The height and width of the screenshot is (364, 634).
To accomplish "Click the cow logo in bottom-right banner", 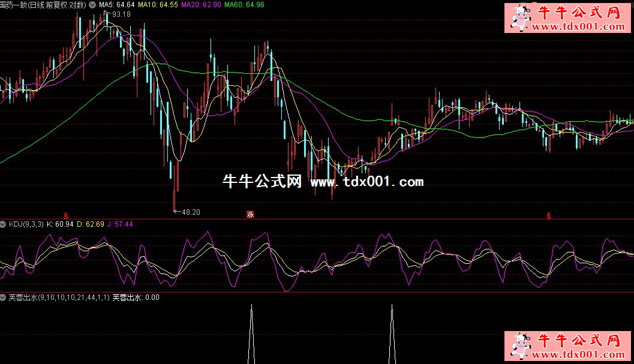I will pos(518,346).
